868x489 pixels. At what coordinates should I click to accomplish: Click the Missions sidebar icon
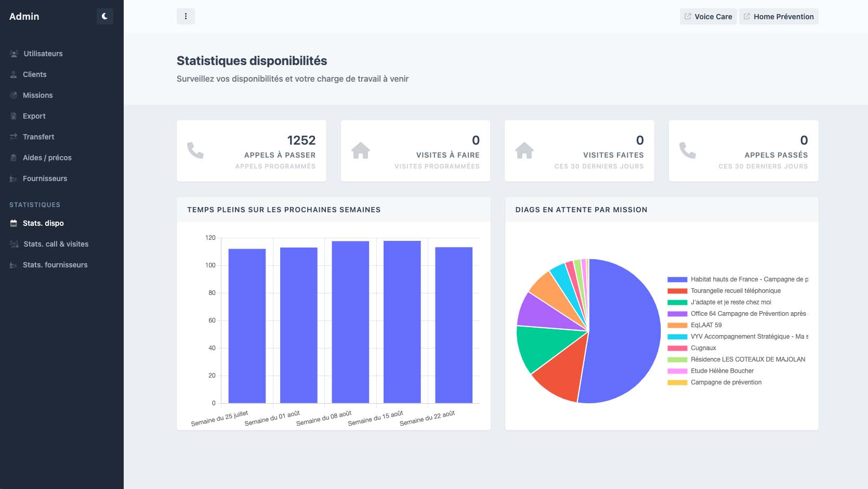click(14, 95)
